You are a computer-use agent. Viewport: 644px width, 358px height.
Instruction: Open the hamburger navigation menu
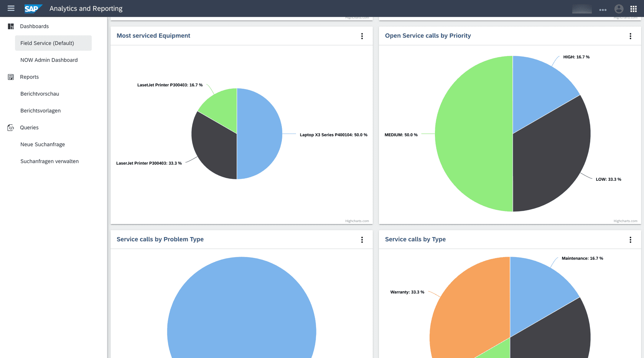pyautogui.click(x=11, y=8)
